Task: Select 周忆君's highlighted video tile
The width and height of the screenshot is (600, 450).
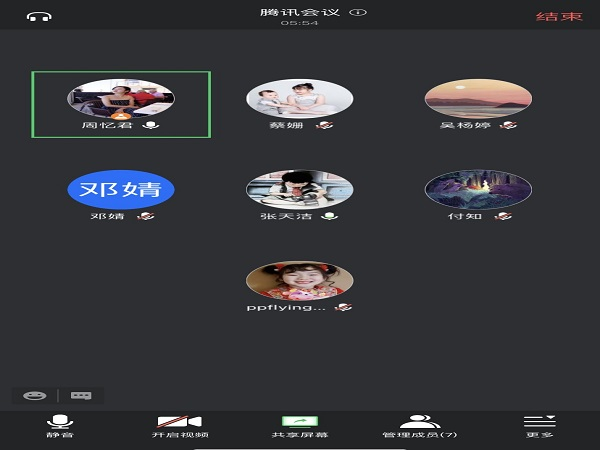Action: pyautogui.click(x=121, y=104)
